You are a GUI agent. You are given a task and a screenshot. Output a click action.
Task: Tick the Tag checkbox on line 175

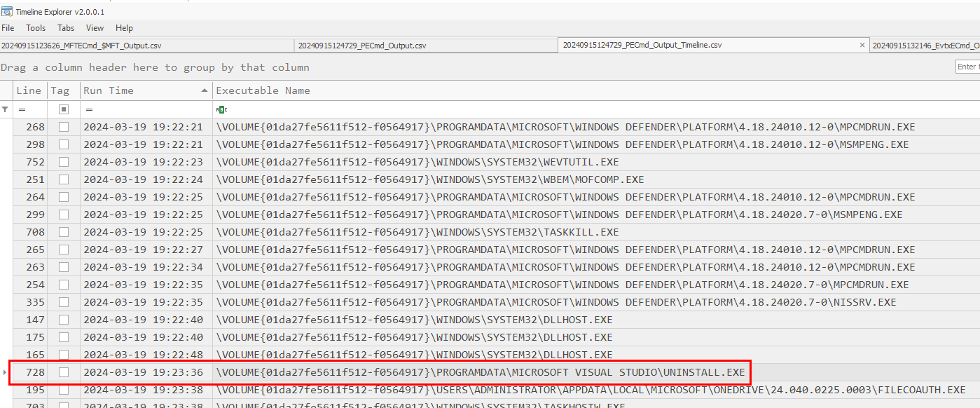pyautogui.click(x=64, y=337)
